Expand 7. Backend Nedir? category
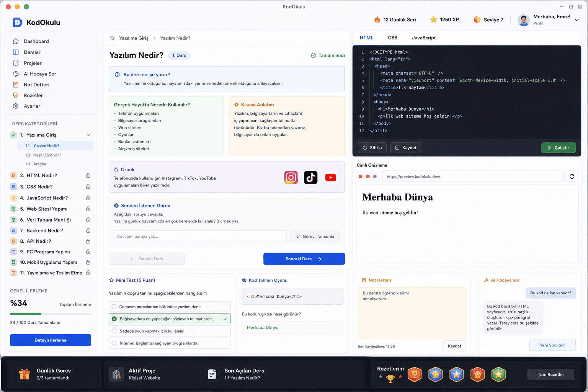The image size is (588, 392). pos(51,230)
